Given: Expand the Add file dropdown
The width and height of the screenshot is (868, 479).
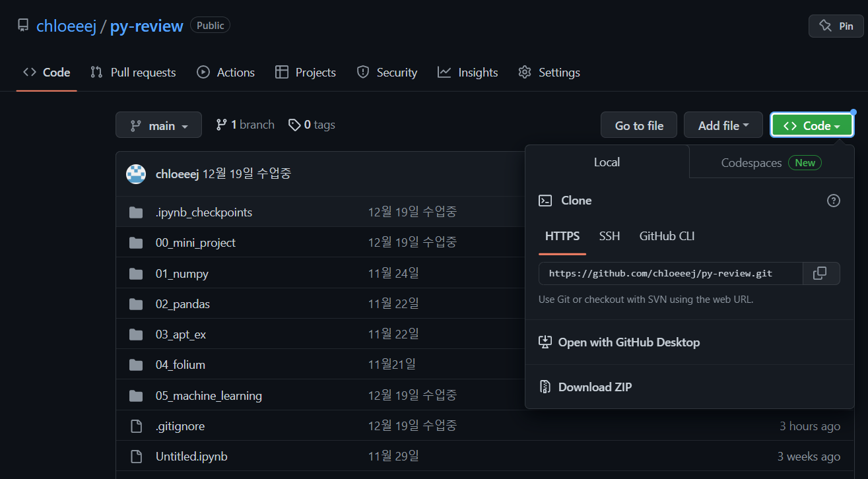Looking at the screenshot, I should coord(723,125).
